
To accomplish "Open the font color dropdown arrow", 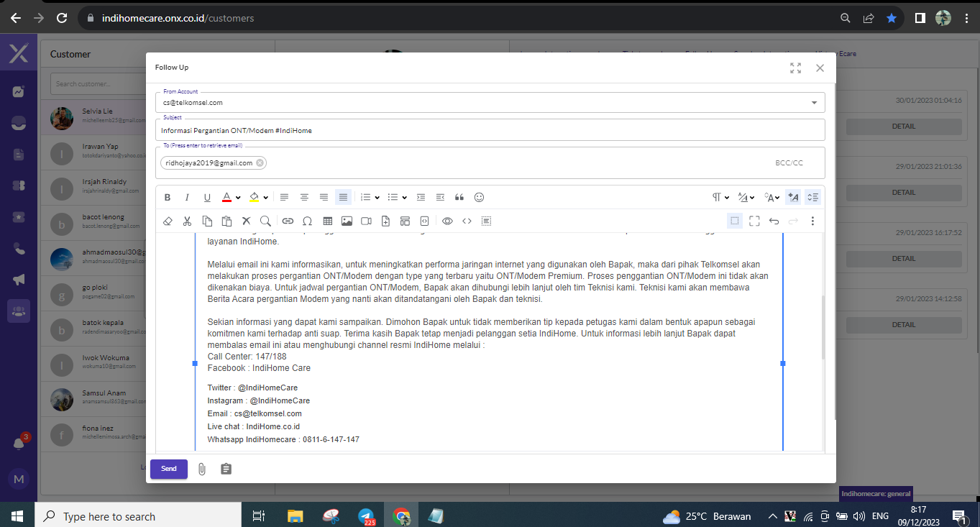I will pyautogui.click(x=238, y=198).
